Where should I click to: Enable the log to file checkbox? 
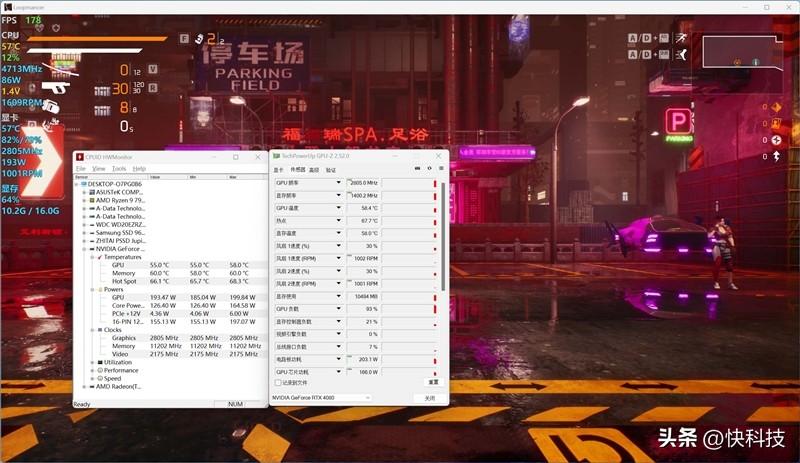tap(279, 382)
